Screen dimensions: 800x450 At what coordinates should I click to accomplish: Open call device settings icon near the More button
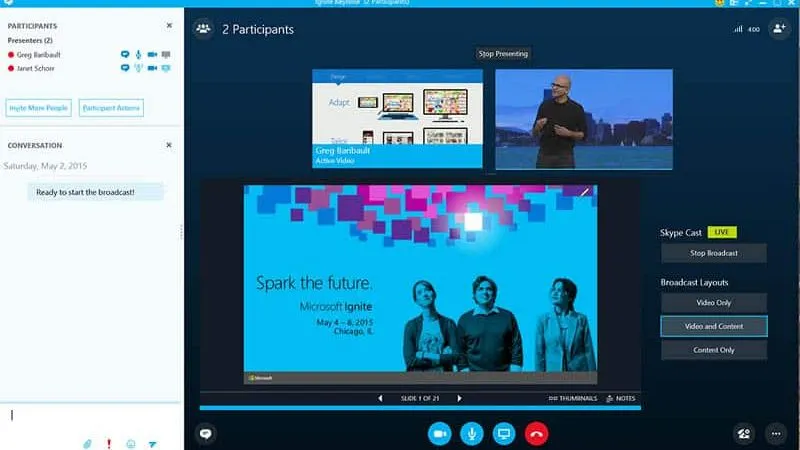(744, 434)
